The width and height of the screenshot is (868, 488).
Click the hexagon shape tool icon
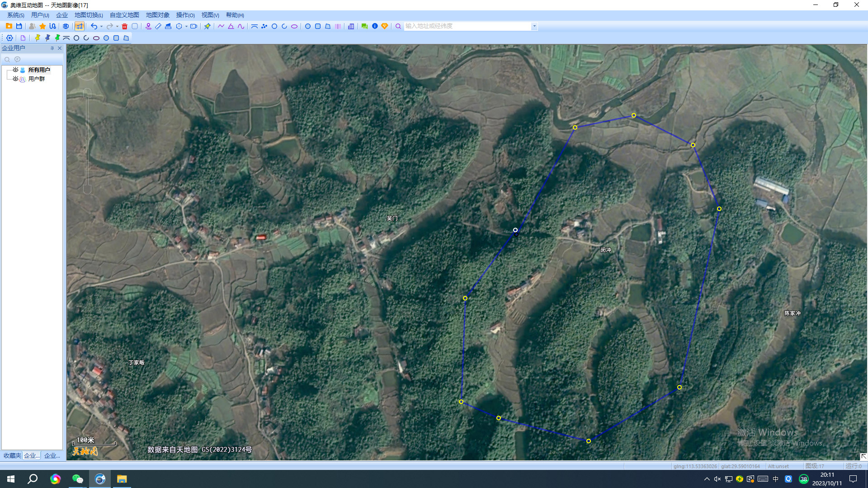coord(179,26)
